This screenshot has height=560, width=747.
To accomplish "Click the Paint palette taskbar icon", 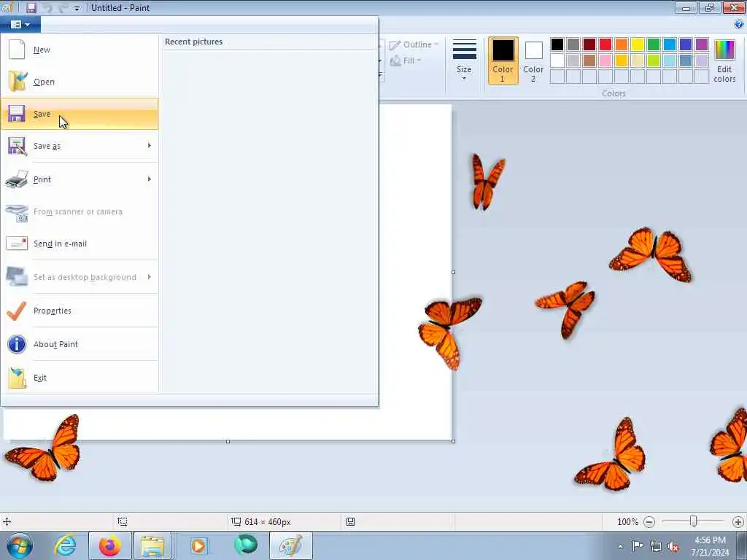I will [x=290, y=545].
